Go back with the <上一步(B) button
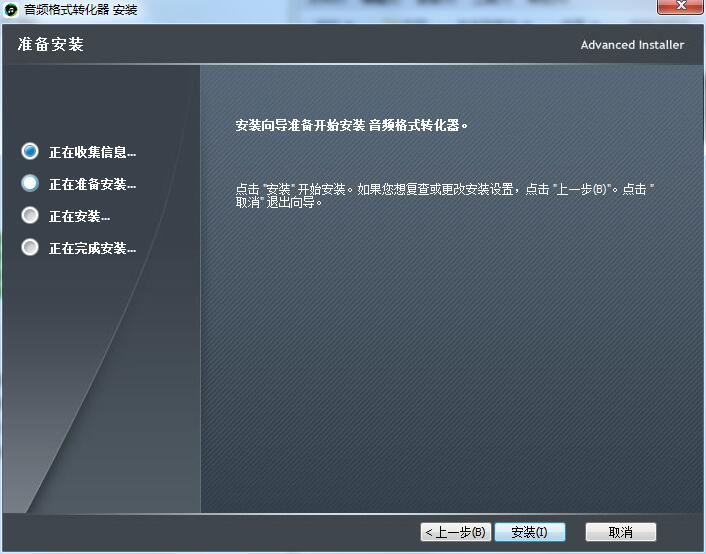 [455, 532]
